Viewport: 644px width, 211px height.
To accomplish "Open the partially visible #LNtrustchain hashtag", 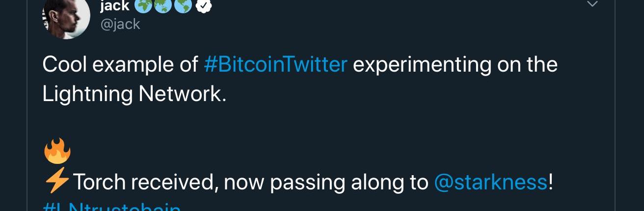I will (x=111, y=208).
